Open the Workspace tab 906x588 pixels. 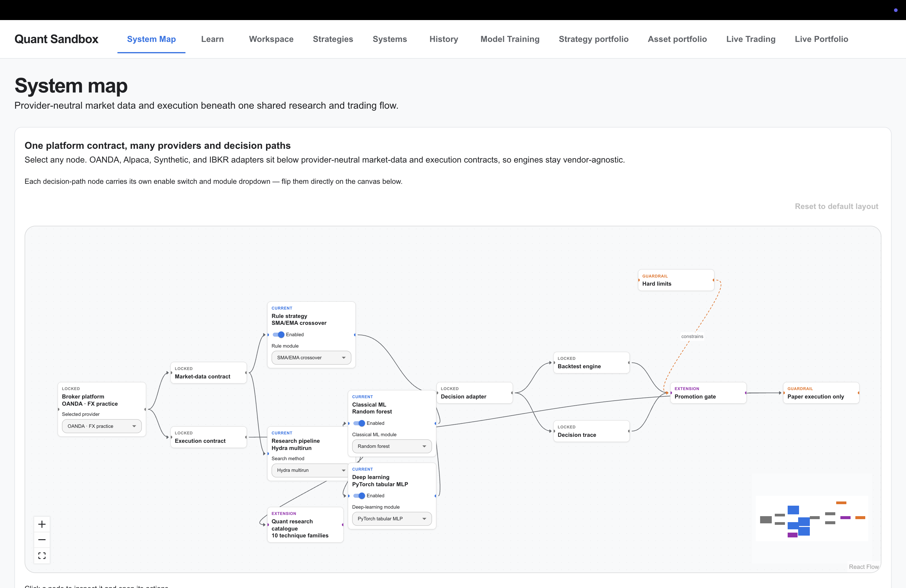(x=271, y=39)
